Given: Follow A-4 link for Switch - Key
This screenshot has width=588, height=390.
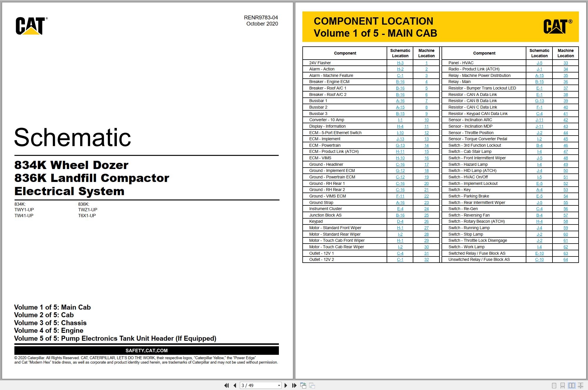Looking at the screenshot, I should point(540,190).
